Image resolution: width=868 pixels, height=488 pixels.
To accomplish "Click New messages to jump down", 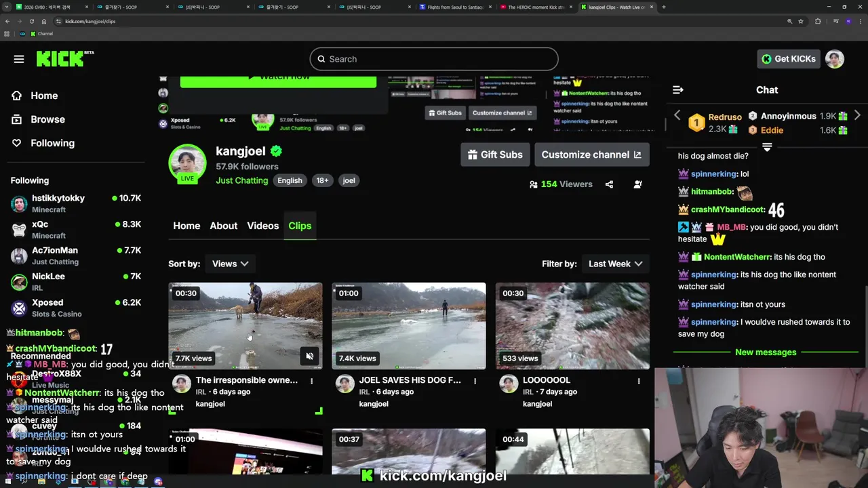I will [x=766, y=352].
